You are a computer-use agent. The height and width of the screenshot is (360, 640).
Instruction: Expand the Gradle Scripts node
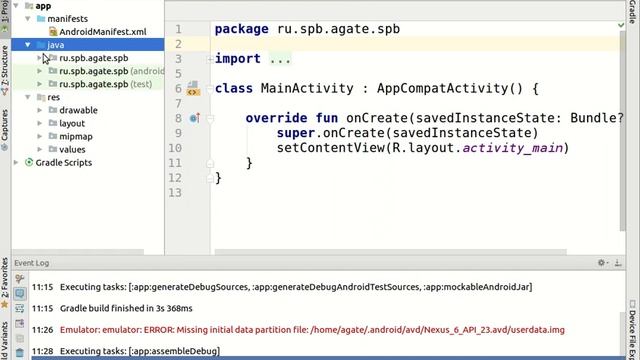pos(16,162)
